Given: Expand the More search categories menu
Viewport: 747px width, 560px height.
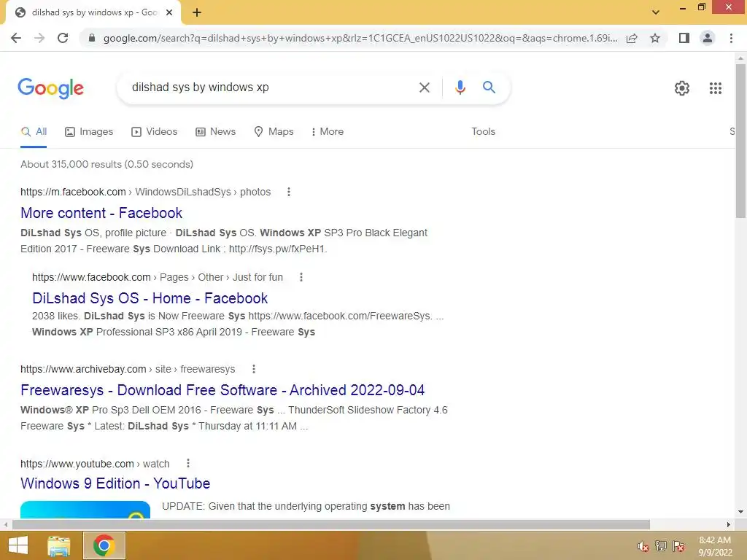Looking at the screenshot, I should [328, 132].
